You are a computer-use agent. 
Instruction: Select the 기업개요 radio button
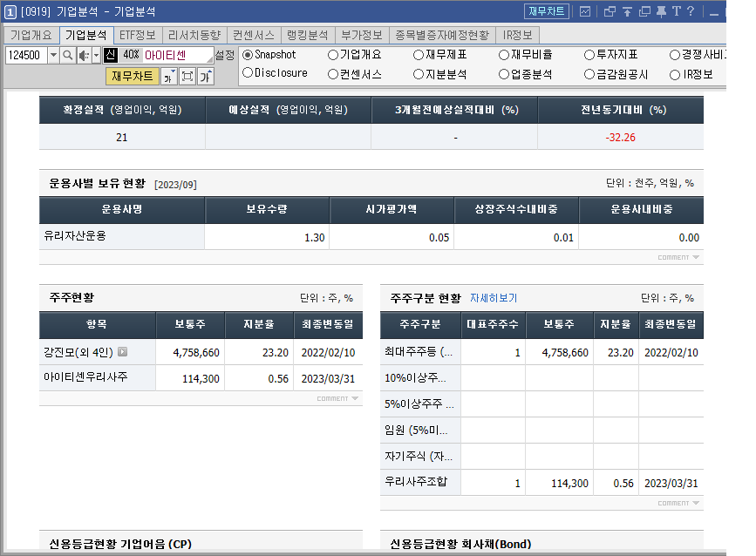coord(333,55)
